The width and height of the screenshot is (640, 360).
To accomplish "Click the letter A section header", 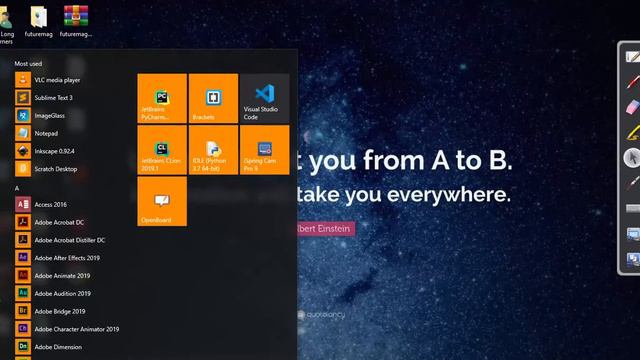I will tap(17, 188).
